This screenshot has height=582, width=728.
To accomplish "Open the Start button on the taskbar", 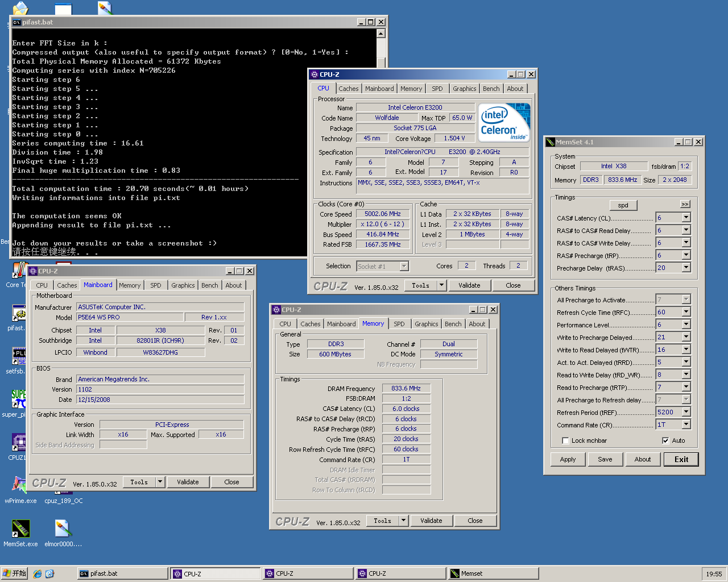I will click(15, 573).
